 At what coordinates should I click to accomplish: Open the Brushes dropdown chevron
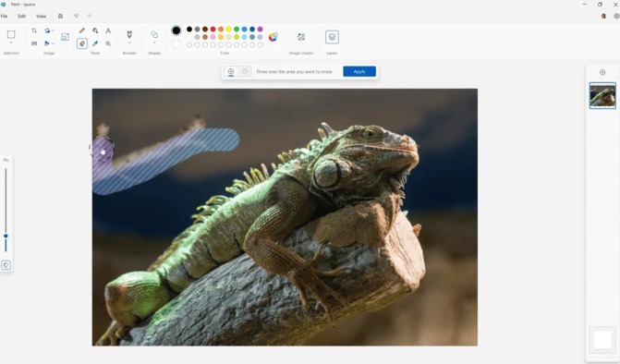(129, 42)
